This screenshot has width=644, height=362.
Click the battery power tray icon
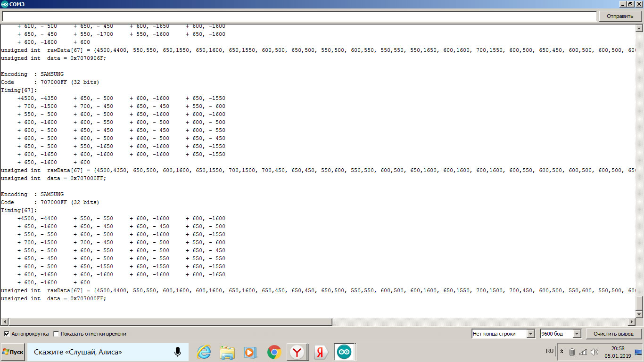(572, 352)
